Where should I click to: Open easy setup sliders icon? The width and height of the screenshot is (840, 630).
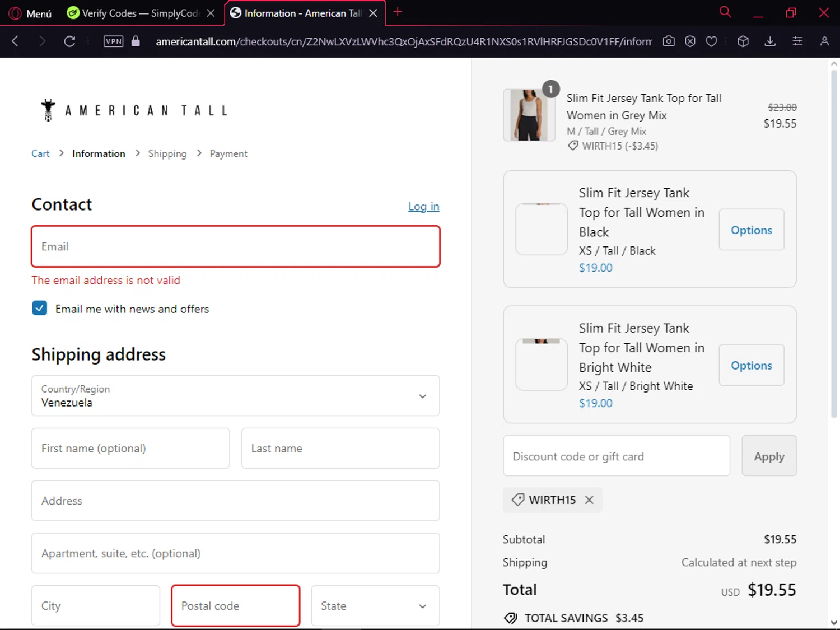[x=797, y=41]
